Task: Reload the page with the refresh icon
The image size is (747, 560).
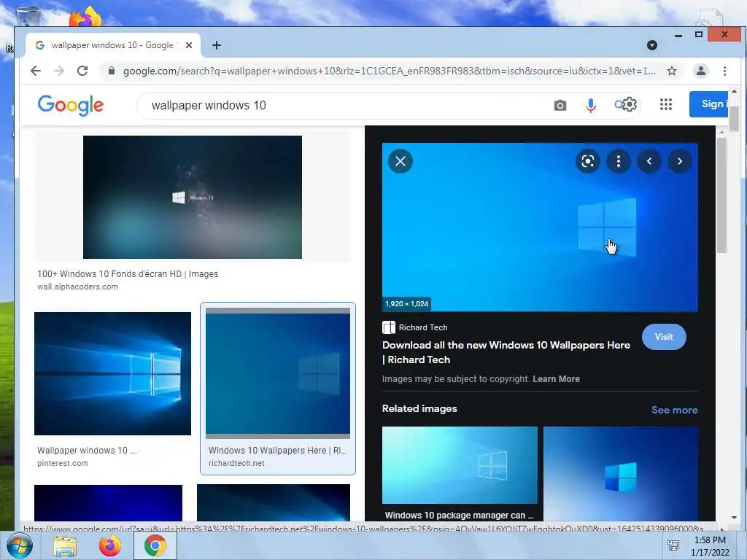Action: 82,71
